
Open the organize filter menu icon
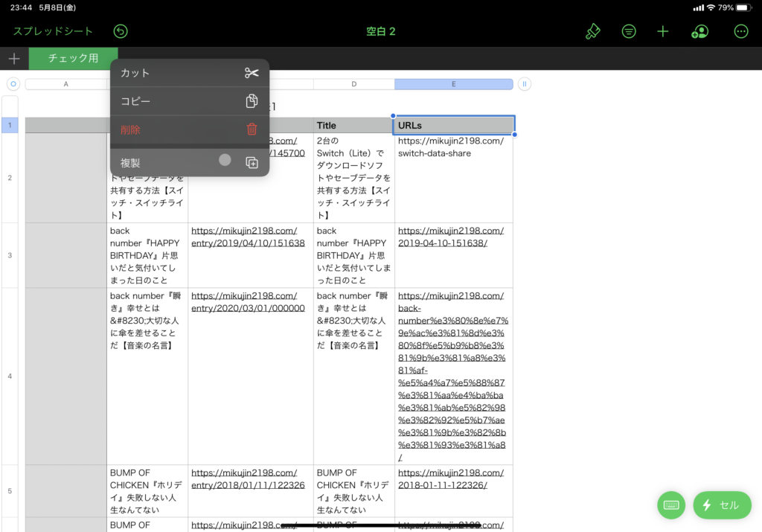tap(628, 31)
